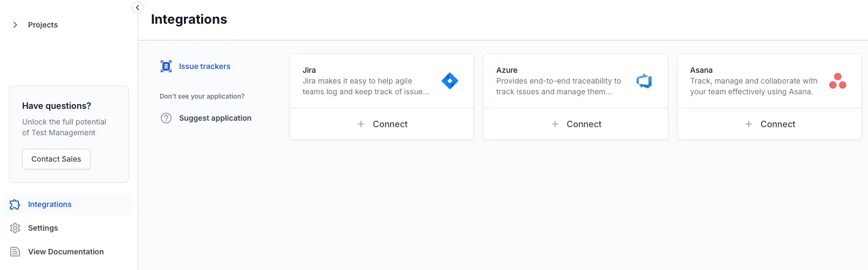Screen dimensions: 868x270
Task: Click the Suggest application link
Action: tap(215, 118)
